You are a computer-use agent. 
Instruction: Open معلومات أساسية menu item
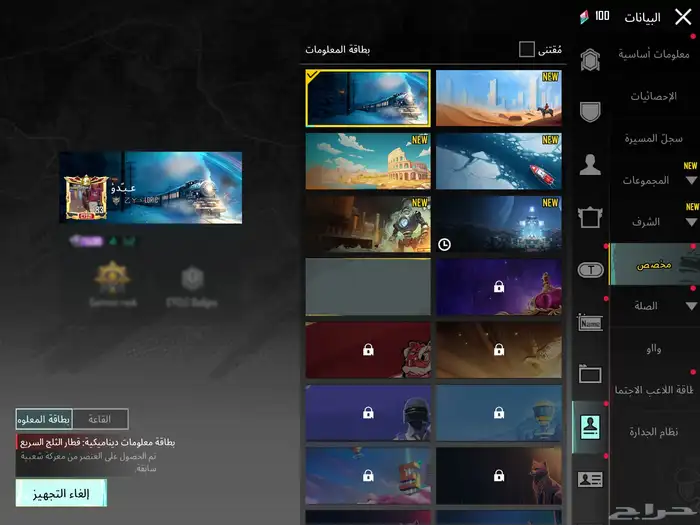pos(653,54)
